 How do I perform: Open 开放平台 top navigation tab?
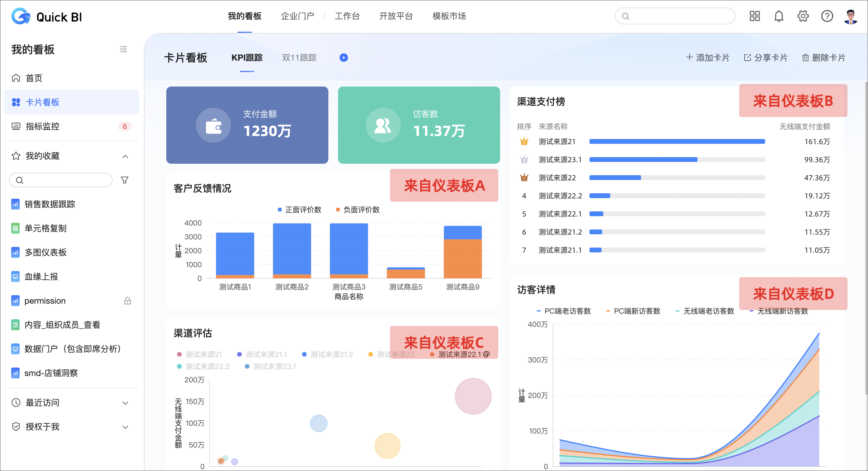[x=396, y=16]
